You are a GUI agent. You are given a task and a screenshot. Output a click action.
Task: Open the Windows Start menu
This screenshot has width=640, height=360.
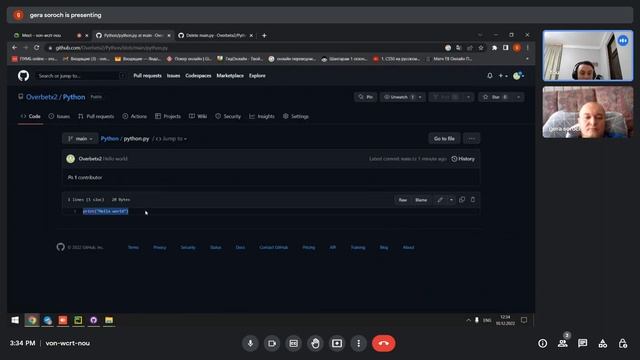click(x=15, y=320)
